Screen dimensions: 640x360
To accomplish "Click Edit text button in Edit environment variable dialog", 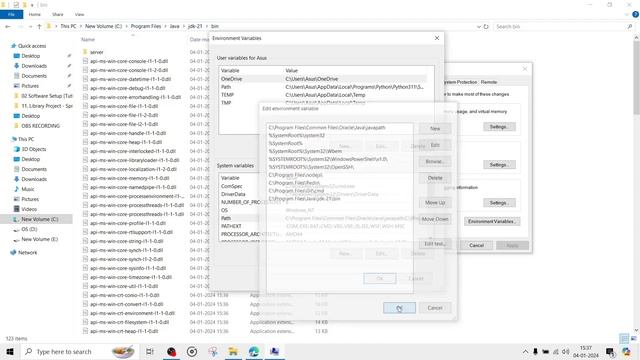I will pyautogui.click(x=435, y=244).
